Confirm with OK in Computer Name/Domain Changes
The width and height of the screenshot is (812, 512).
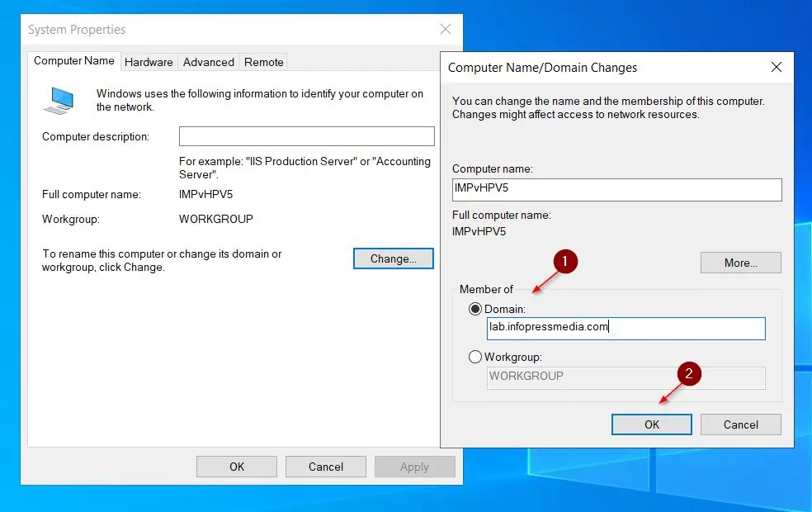coord(651,424)
